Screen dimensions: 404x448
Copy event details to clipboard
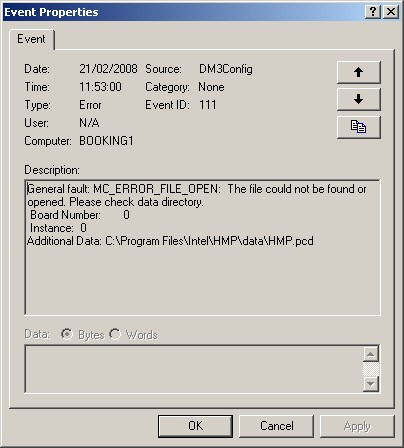click(x=359, y=127)
